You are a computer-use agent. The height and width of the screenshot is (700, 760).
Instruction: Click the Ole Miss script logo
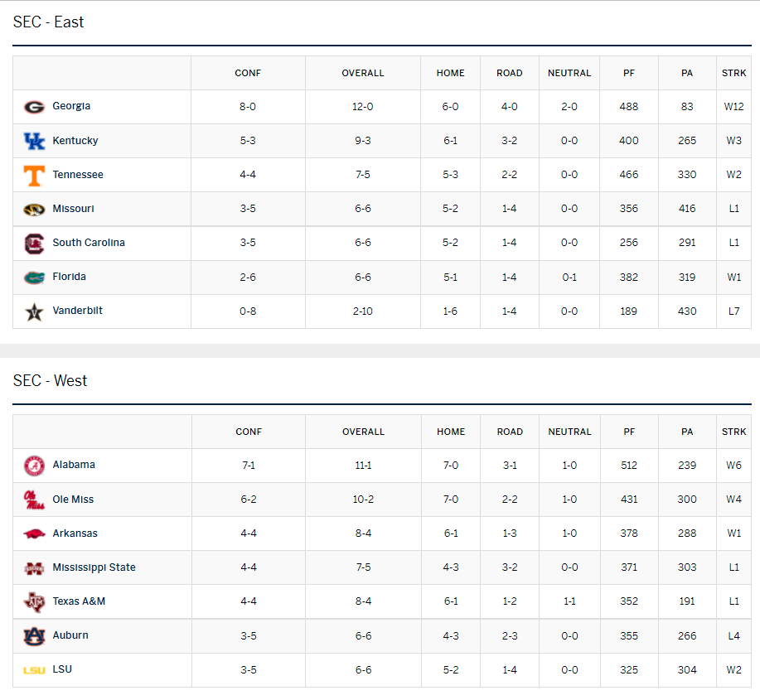click(34, 500)
